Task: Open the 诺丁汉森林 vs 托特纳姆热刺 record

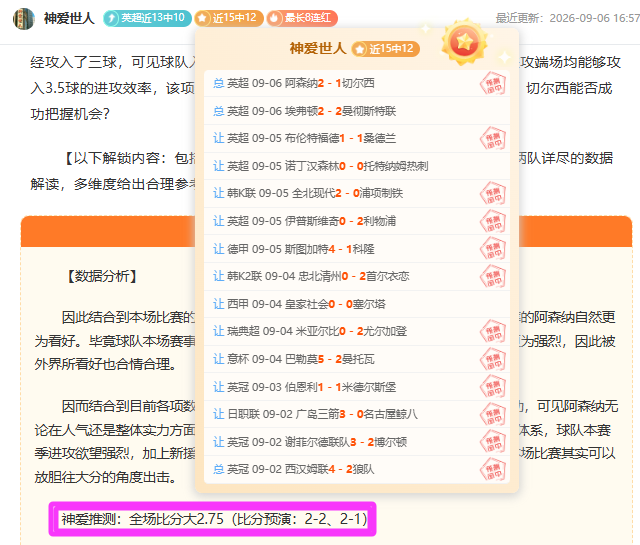Action: [x=357, y=166]
